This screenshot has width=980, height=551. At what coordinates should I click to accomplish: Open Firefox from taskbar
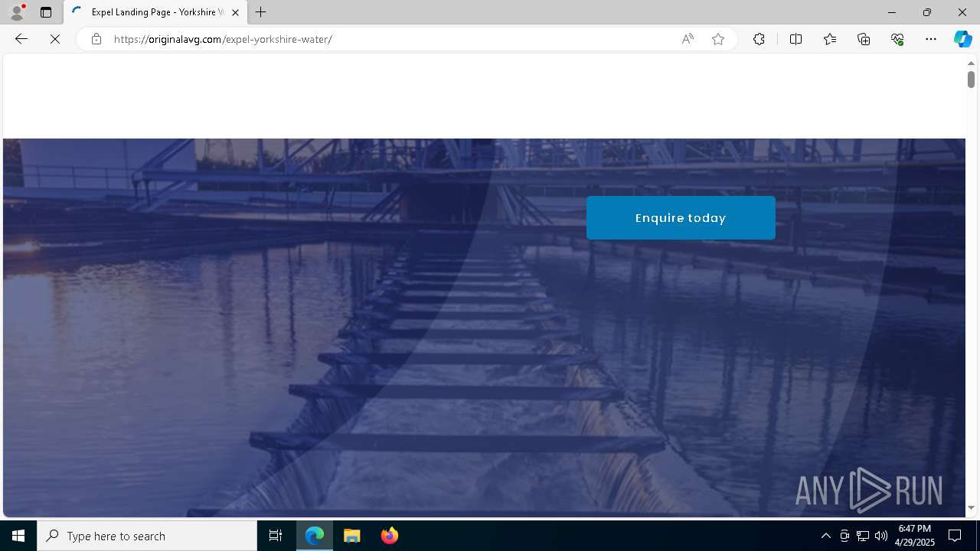pos(390,536)
